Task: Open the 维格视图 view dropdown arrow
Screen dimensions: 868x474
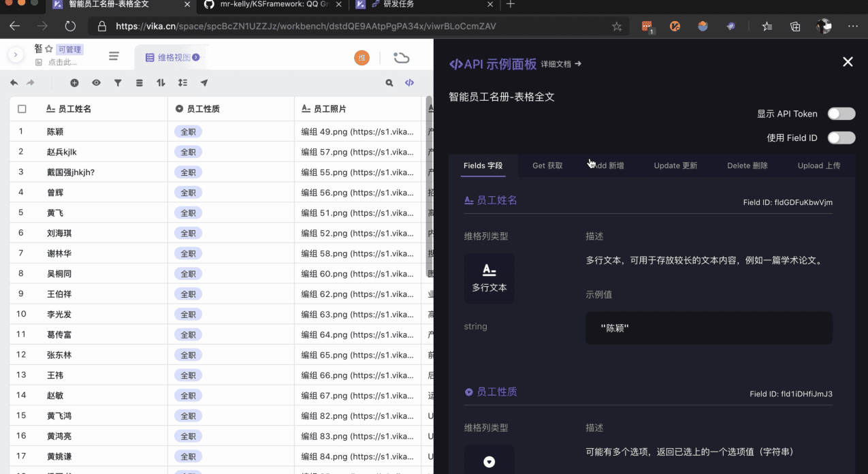Action: [196, 58]
